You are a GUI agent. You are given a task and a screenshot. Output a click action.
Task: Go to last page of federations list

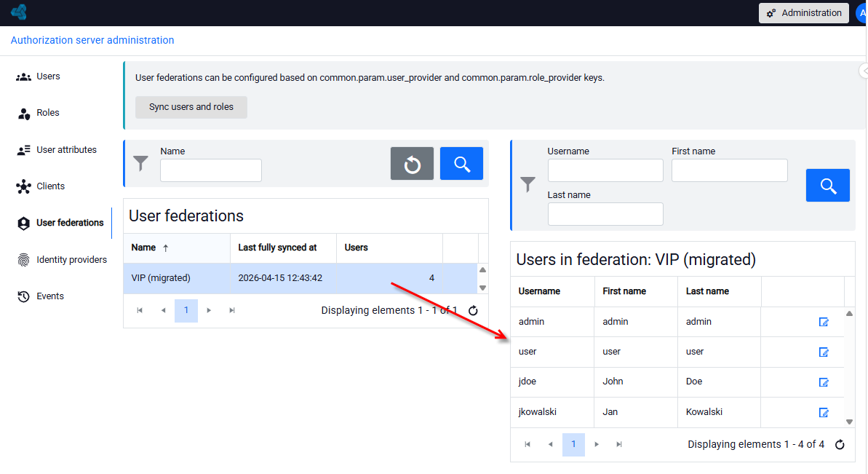point(232,311)
